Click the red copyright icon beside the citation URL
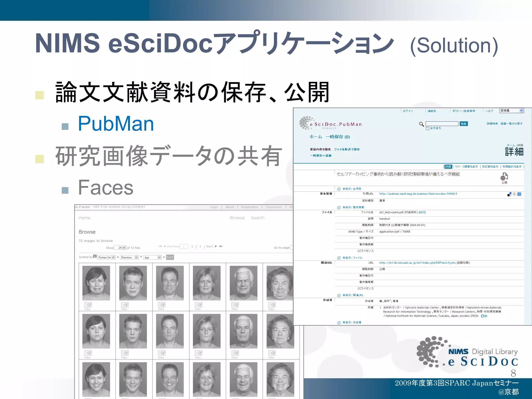Screen dimensions: 532x399 click(x=514, y=194)
